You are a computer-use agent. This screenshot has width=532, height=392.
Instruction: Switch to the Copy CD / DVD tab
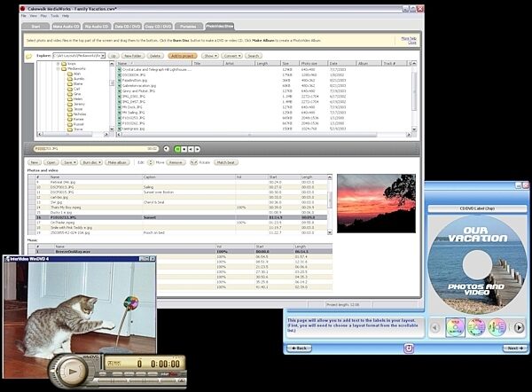pyautogui.click(x=159, y=27)
